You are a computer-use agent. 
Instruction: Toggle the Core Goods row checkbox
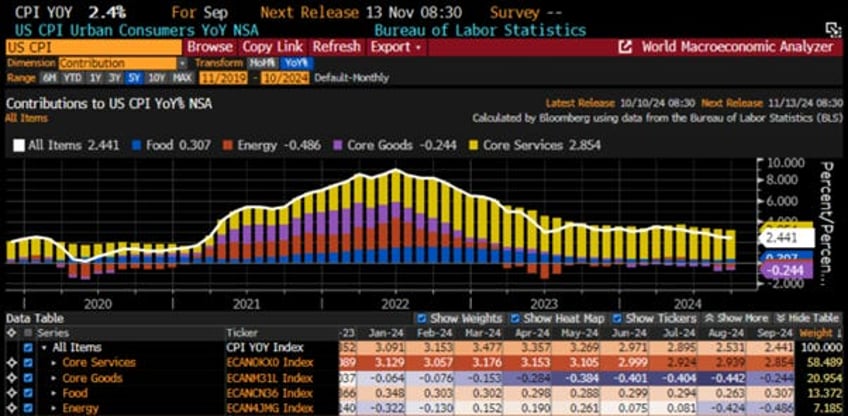(28, 378)
